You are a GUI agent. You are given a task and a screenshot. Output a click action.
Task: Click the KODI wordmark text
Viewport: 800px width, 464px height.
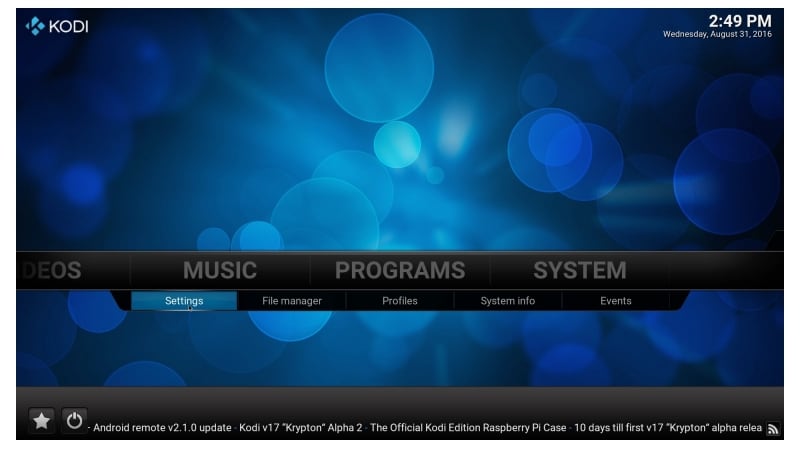[67, 27]
